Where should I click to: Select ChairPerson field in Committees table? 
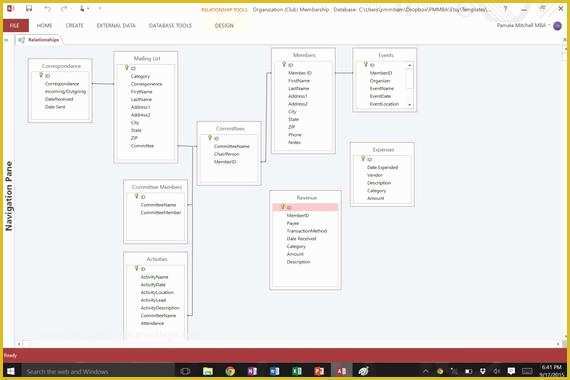226,154
